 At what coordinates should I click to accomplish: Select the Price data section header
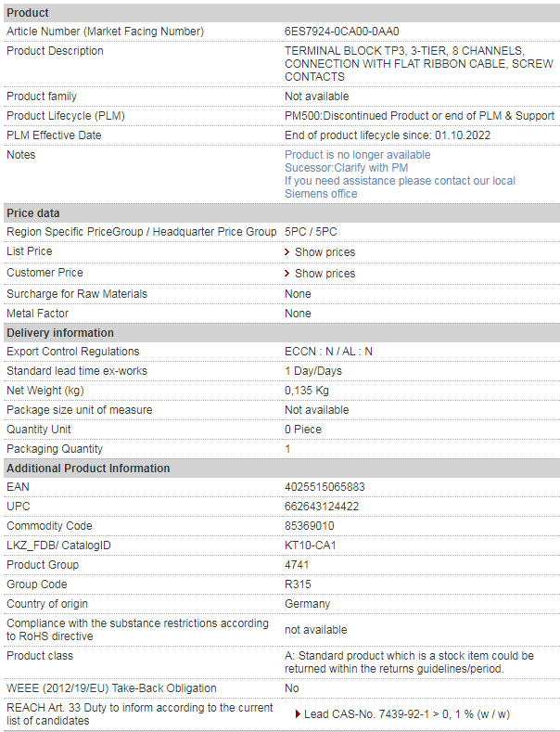282,212
